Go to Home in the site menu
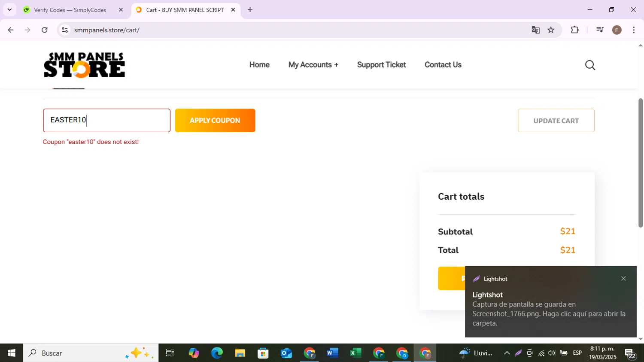The height and width of the screenshot is (362, 644). tap(259, 65)
